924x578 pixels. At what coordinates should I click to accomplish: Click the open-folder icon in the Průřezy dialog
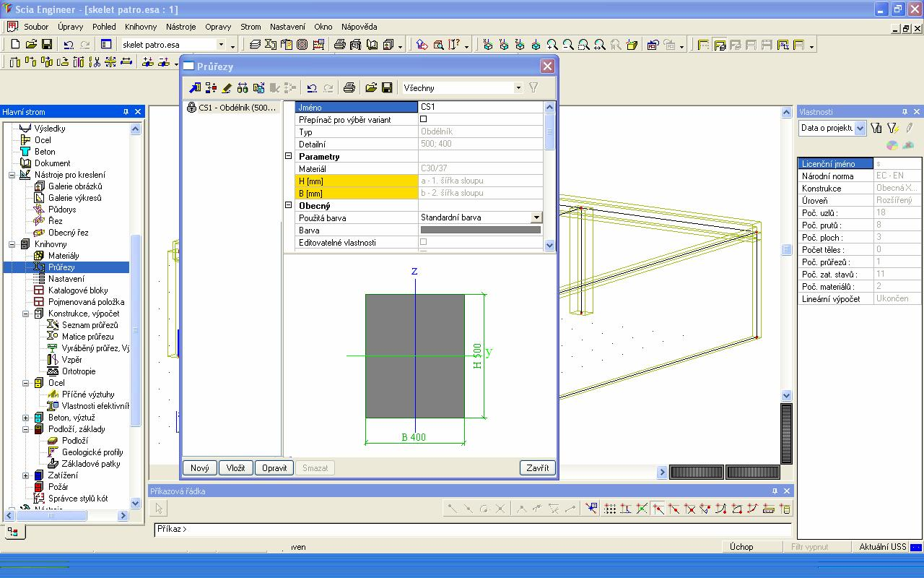pyautogui.click(x=371, y=87)
